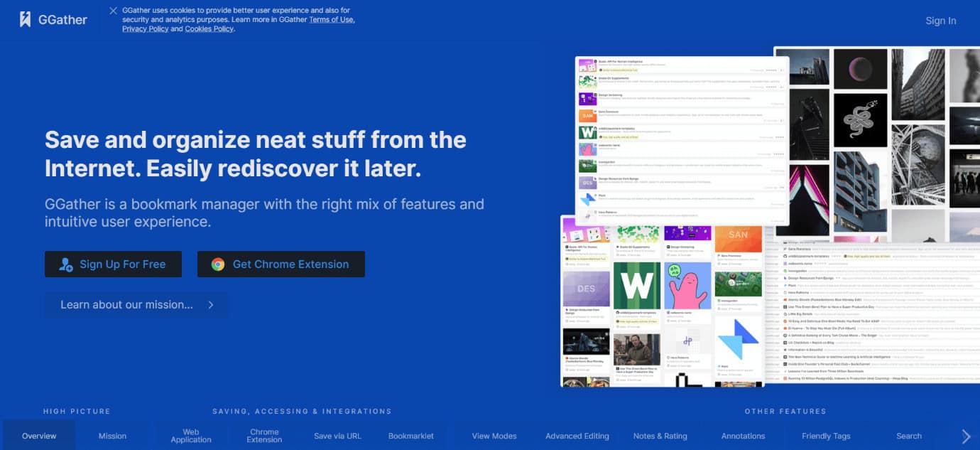Open the Web Application tab
The height and width of the screenshot is (450, 980).
[191, 436]
